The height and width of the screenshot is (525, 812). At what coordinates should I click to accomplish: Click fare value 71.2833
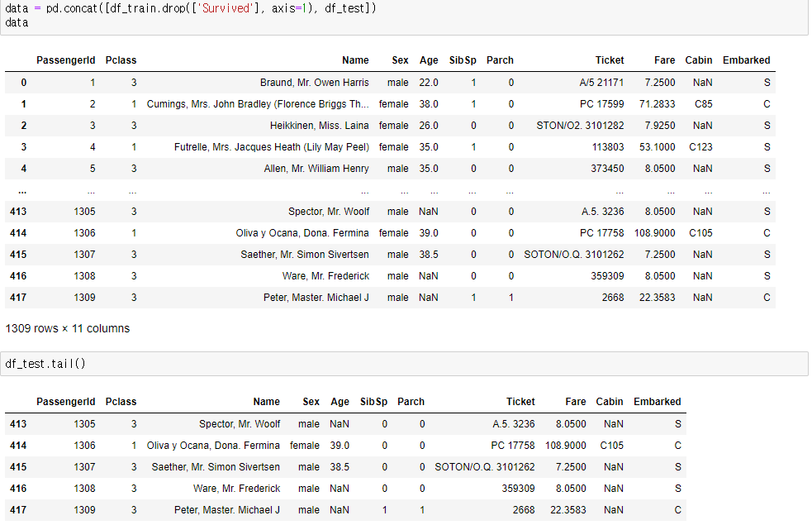[x=658, y=104]
